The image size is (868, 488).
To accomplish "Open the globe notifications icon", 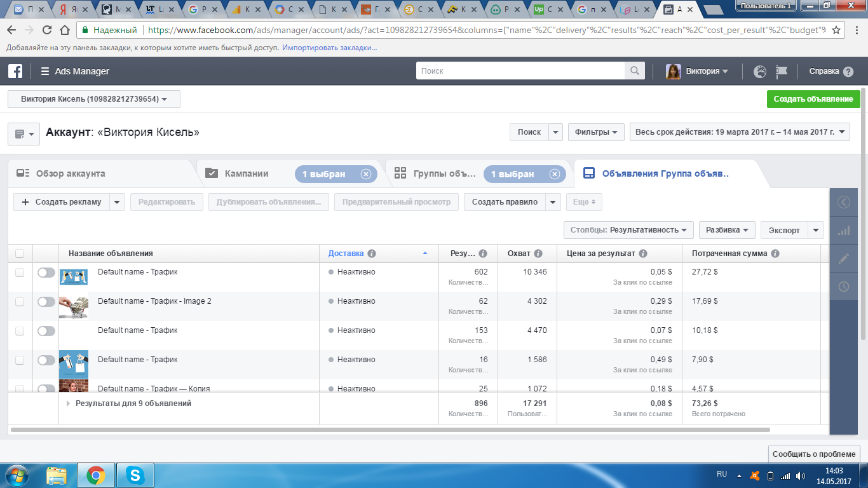I will click(760, 71).
